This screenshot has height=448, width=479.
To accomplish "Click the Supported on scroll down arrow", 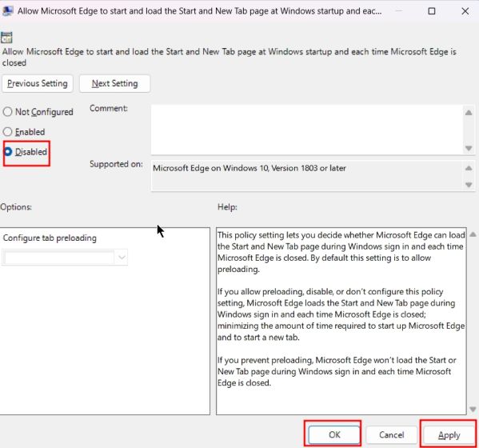I will click(469, 185).
